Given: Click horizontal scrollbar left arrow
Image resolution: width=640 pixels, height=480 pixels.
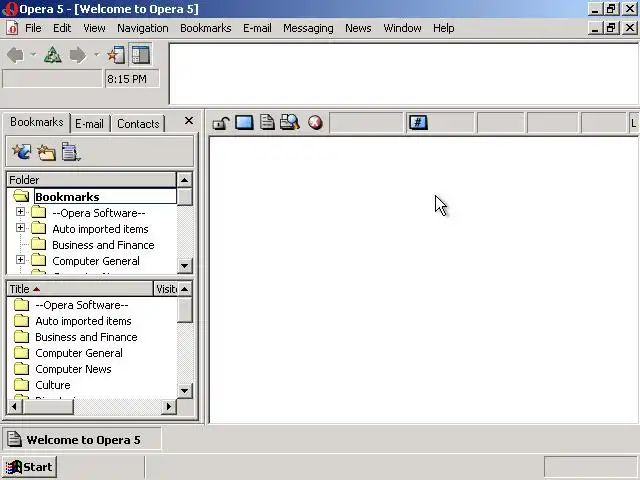Looking at the screenshot, I should coord(15,407).
